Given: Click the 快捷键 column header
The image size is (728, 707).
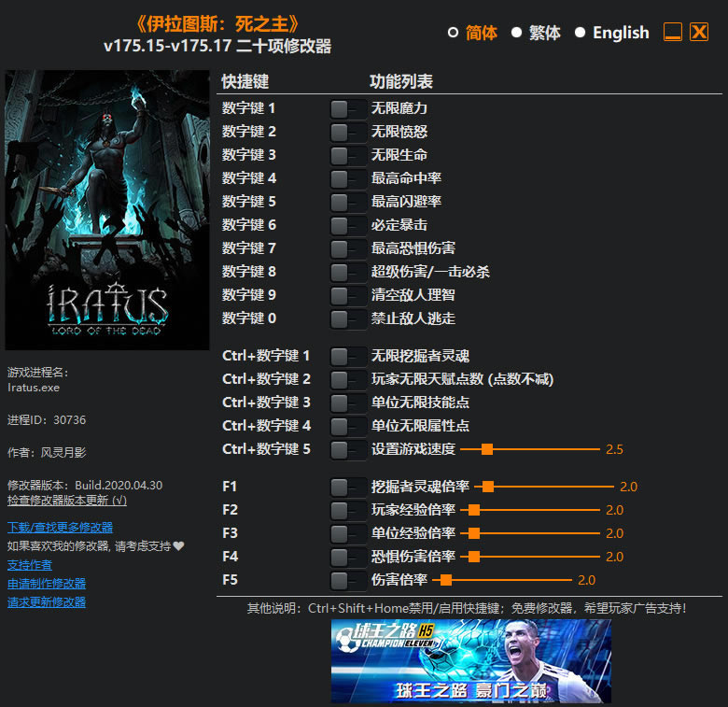Looking at the screenshot, I should point(245,82).
